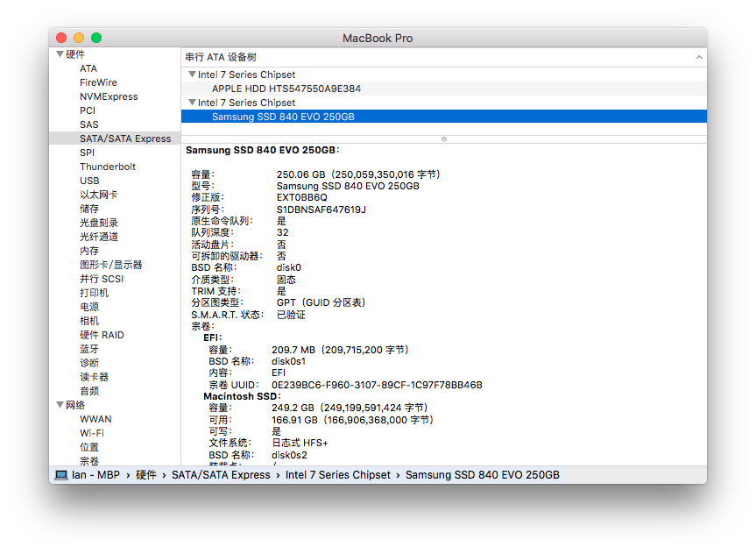Click the EFI volume UUID value

coord(377,385)
